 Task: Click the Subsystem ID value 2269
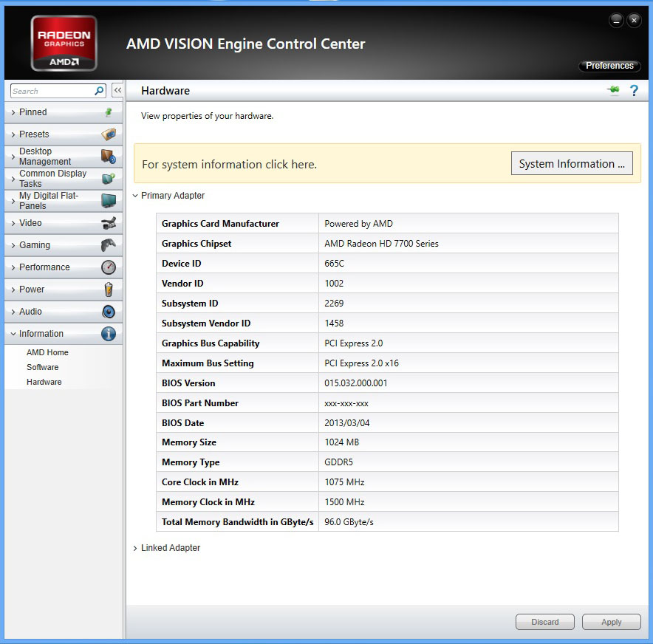tap(334, 303)
